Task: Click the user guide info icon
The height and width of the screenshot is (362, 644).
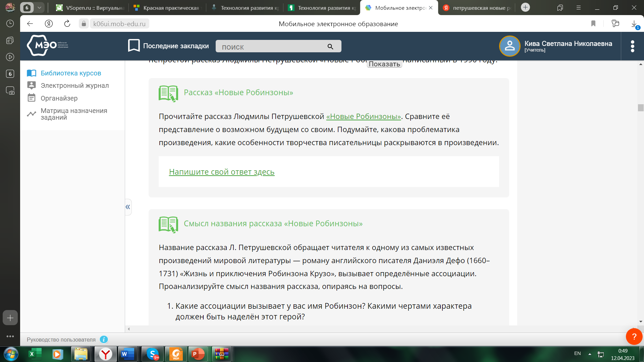Action: click(104, 340)
